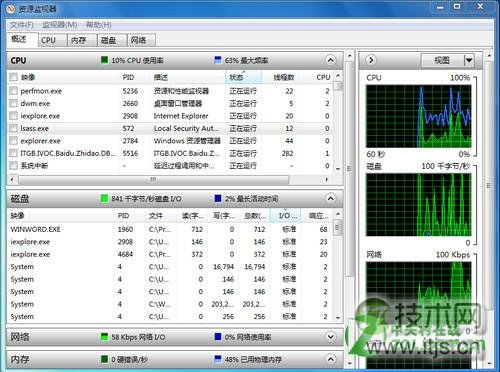Click the green network I/O indicator

tap(104, 337)
